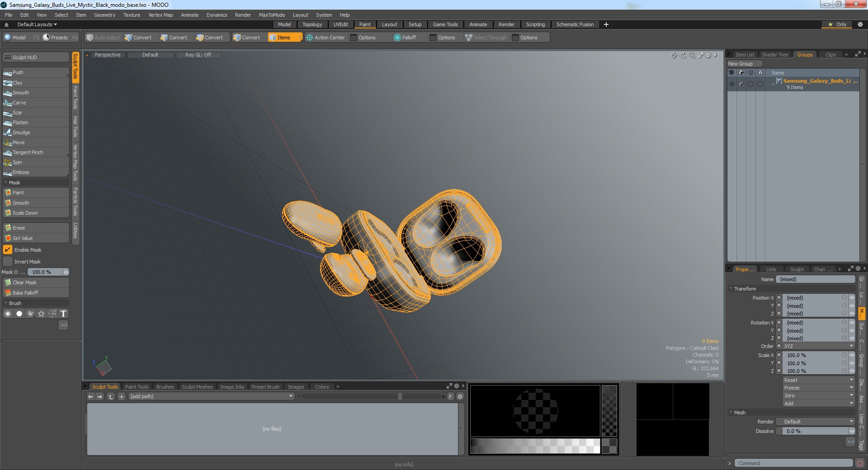Open the (add path) dropdown

(x=211, y=396)
